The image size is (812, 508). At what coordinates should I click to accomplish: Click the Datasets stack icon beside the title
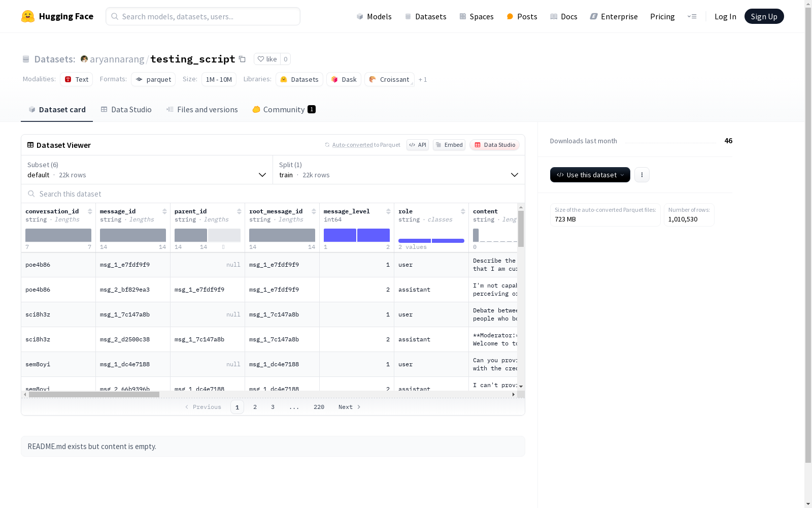point(26,59)
